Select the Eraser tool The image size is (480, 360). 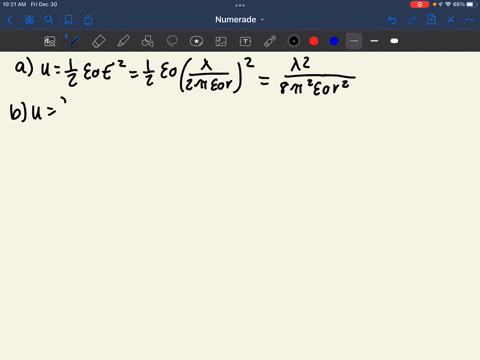tap(98, 41)
